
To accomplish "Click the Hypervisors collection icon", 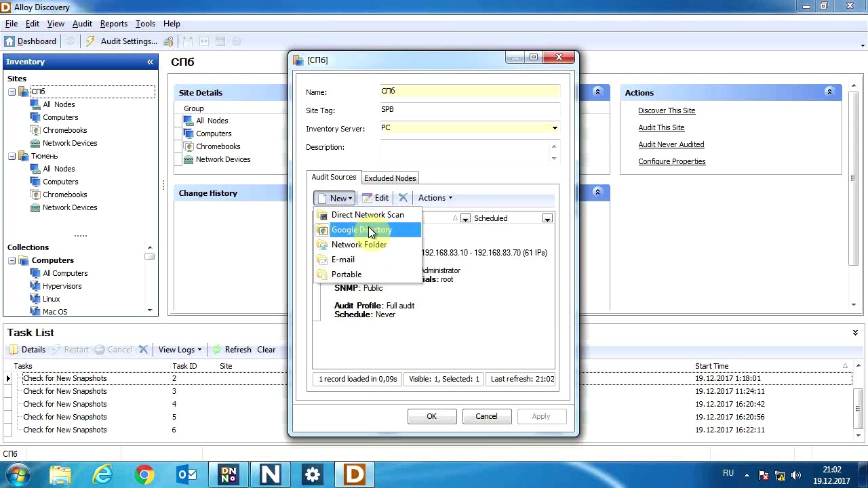I will click(35, 286).
